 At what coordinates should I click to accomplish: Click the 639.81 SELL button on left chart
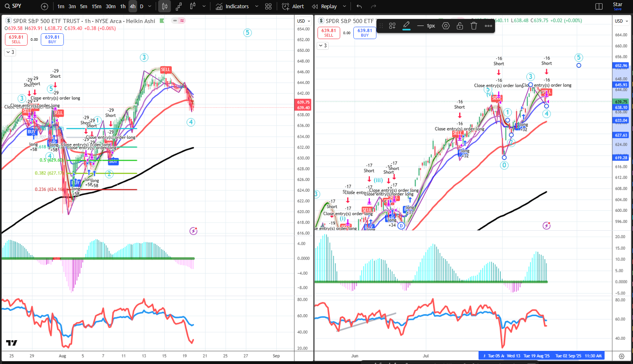click(16, 39)
